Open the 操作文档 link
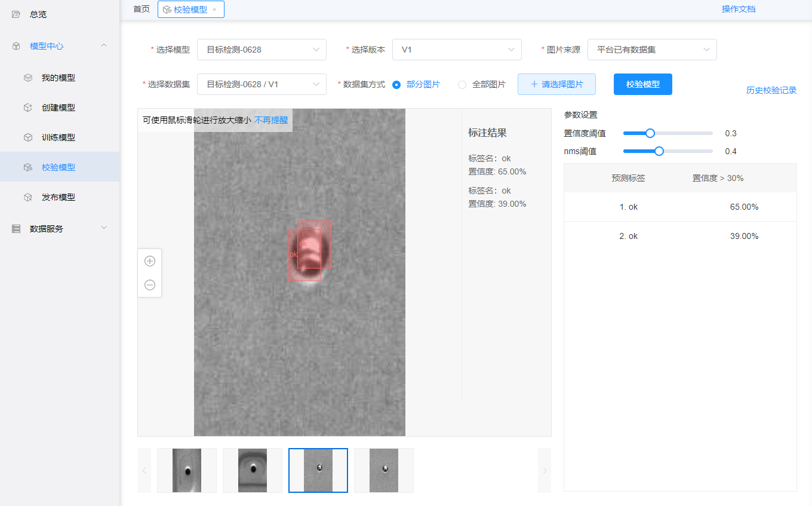Image resolution: width=812 pixels, height=506 pixels. [739, 9]
